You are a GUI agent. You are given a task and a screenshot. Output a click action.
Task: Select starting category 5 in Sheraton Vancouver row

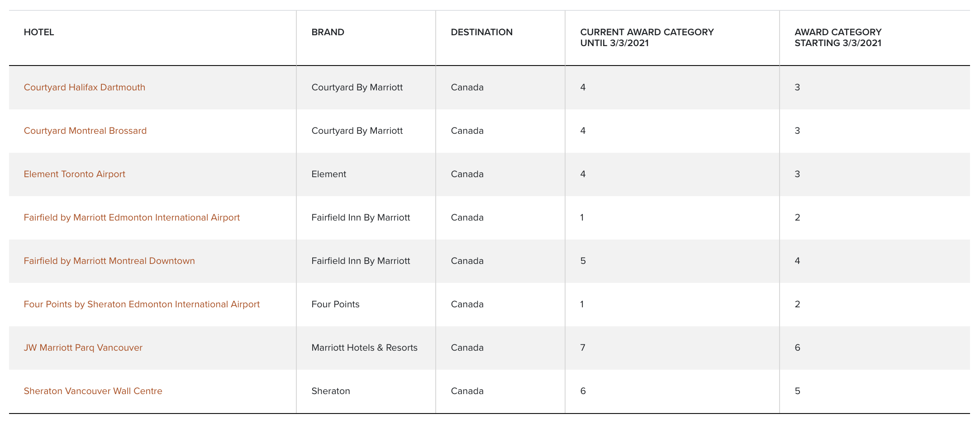[x=798, y=391]
